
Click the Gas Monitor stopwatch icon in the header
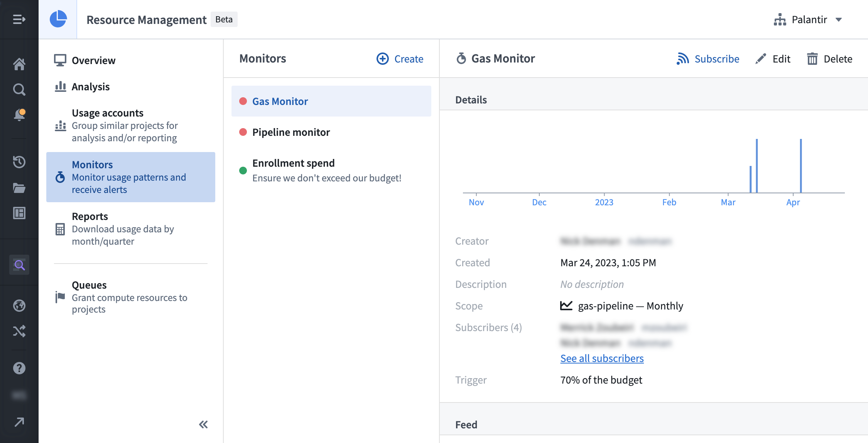tap(461, 58)
